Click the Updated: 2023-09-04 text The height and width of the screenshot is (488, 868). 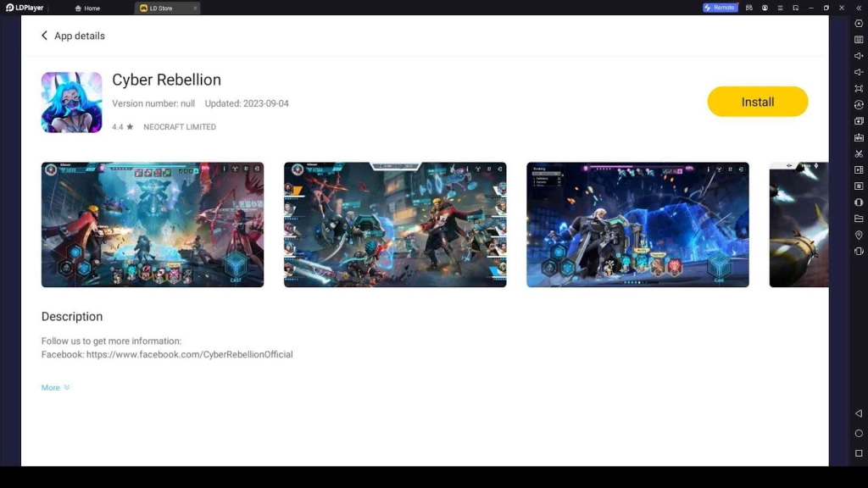tap(247, 103)
